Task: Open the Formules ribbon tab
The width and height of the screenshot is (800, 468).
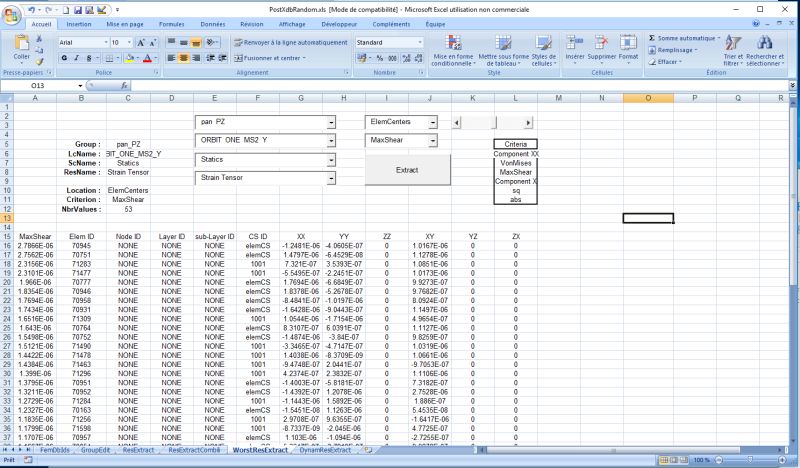Action: (171, 24)
